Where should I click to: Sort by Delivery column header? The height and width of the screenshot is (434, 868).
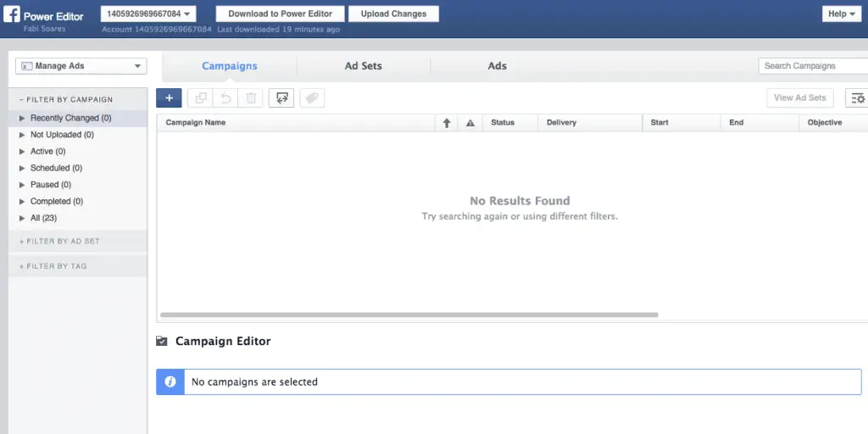click(590, 123)
